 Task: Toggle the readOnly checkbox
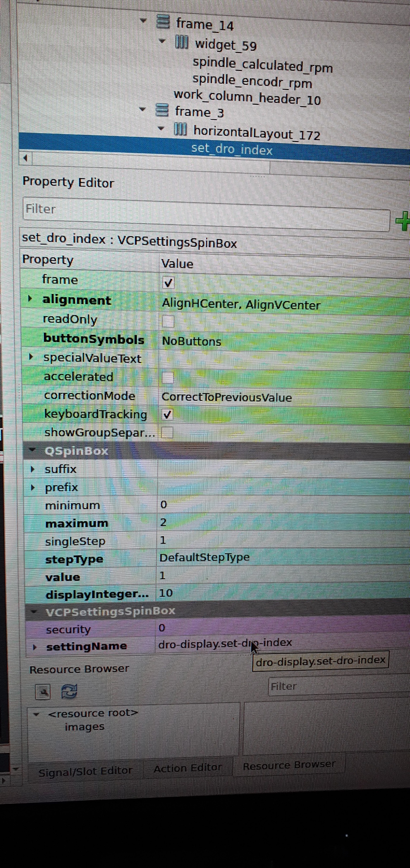point(168,321)
